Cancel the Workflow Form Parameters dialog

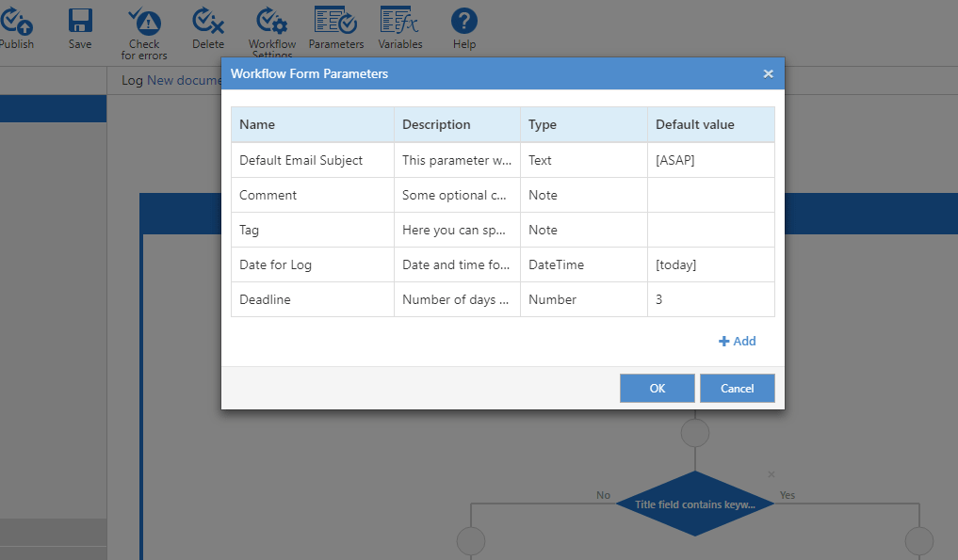tap(738, 389)
